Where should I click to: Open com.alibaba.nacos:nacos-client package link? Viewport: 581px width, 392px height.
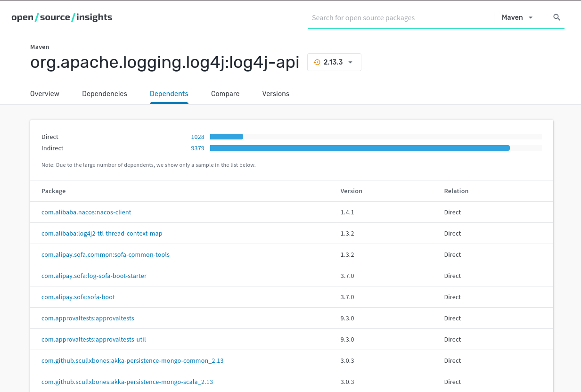(x=86, y=212)
